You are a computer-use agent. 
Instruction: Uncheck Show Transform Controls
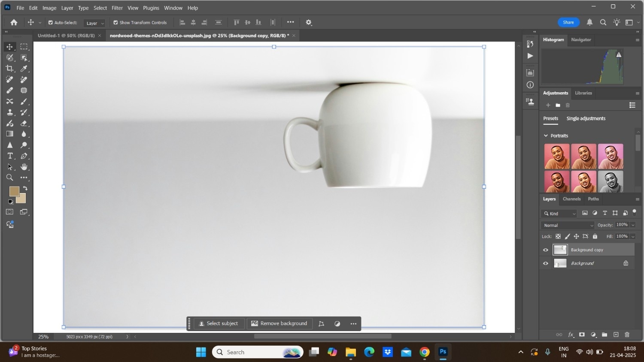tap(115, 22)
